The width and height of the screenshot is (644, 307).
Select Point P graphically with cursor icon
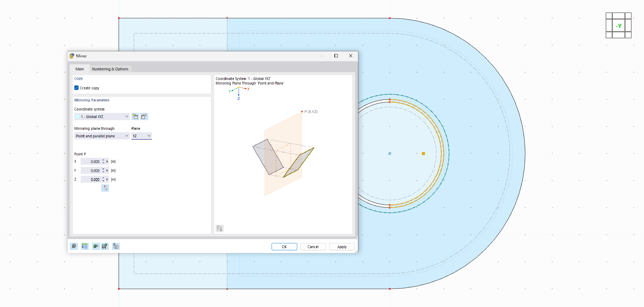(x=105, y=188)
